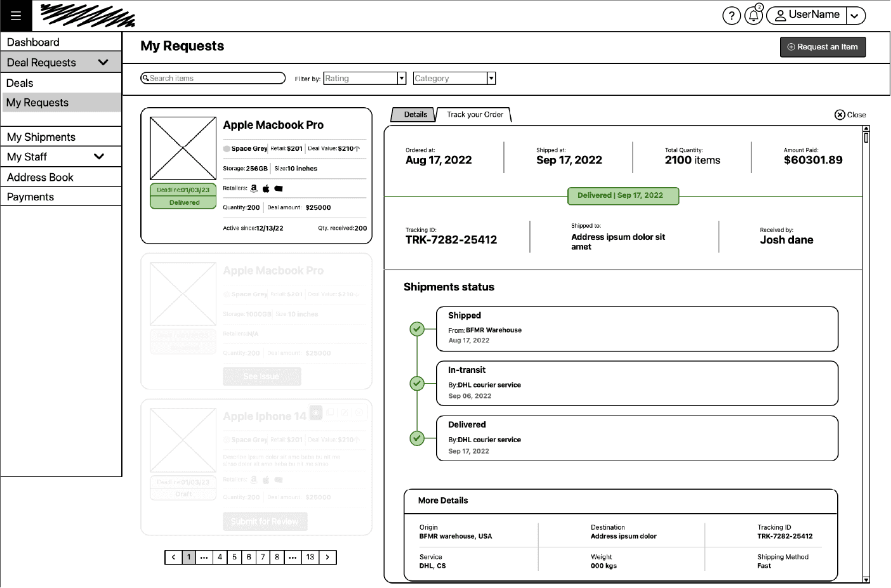Open My Shipments in the sidebar
This screenshot has width=891, height=588.
[x=41, y=137]
